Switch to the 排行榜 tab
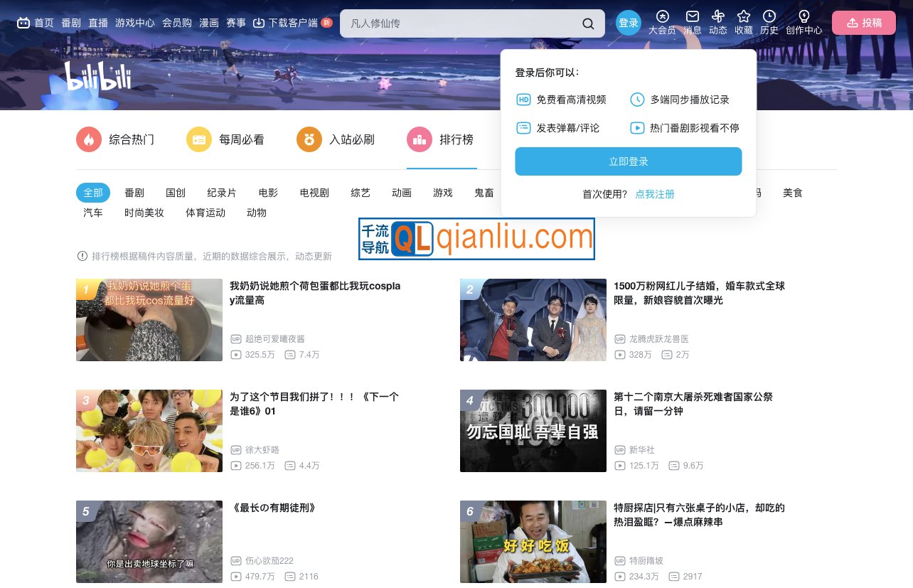The width and height of the screenshot is (913, 588). coord(442,139)
